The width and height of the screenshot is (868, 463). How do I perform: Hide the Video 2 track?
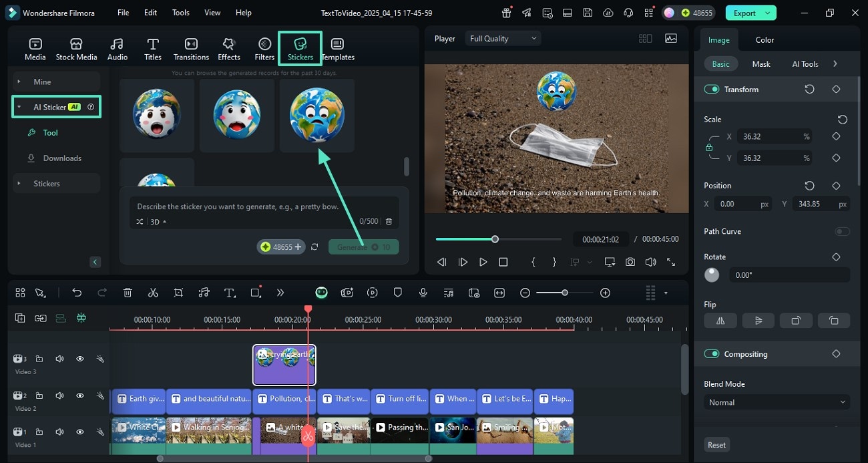[80, 396]
